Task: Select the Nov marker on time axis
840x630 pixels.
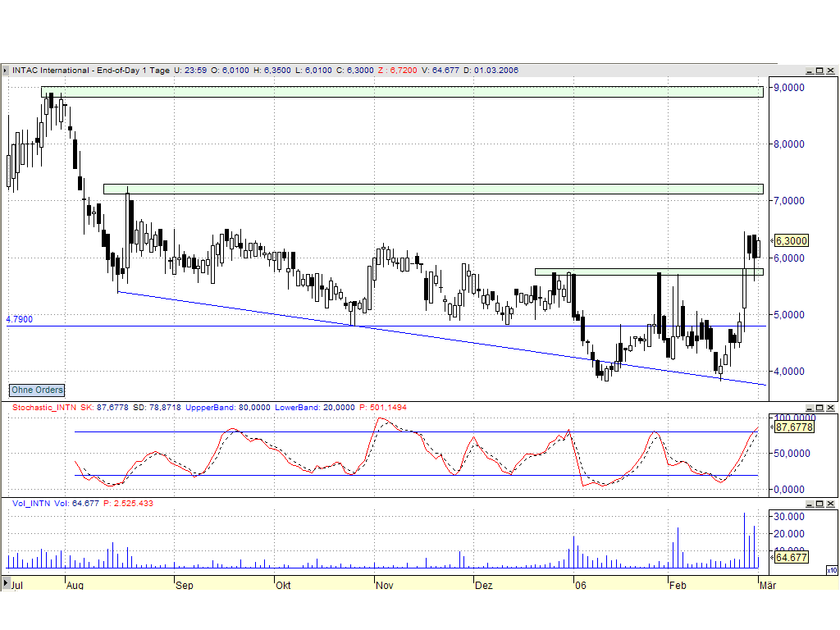Action: pyautogui.click(x=385, y=585)
